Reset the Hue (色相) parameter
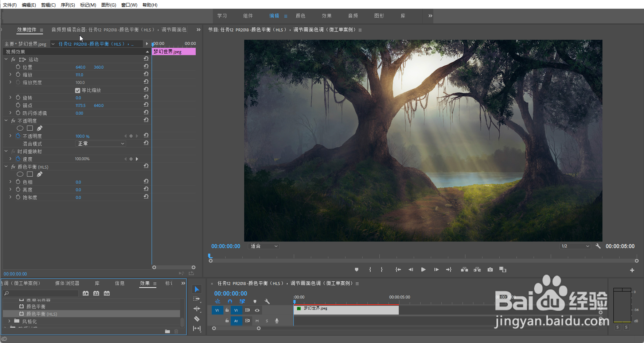 click(x=146, y=181)
